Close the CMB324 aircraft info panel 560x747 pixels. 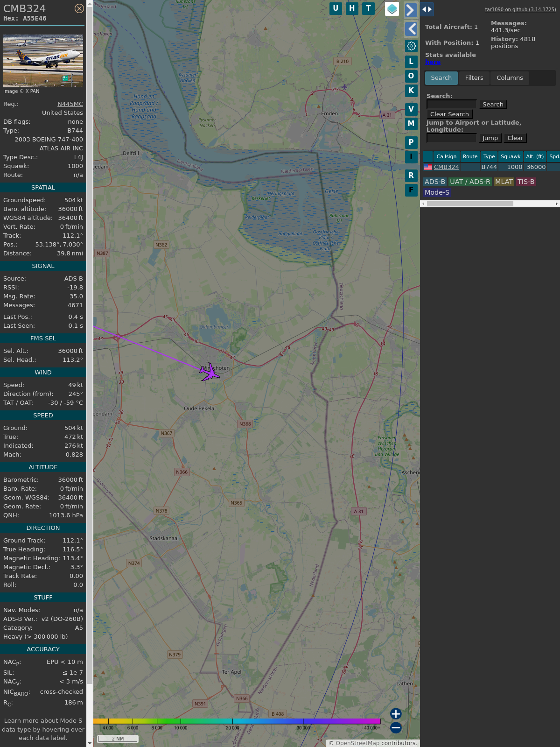(x=79, y=8)
